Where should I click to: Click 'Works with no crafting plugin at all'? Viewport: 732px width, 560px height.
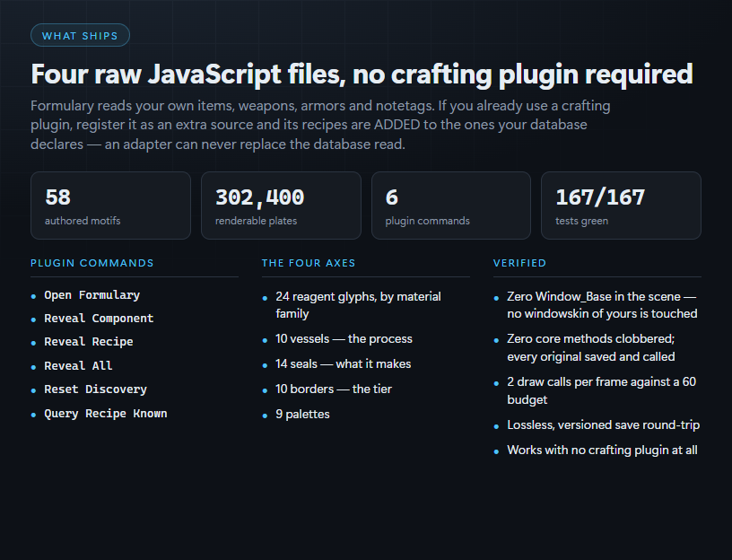pos(602,450)
